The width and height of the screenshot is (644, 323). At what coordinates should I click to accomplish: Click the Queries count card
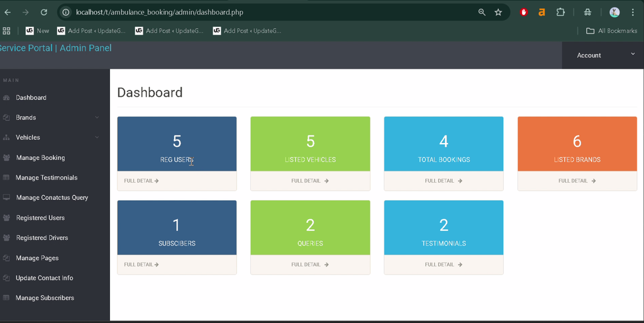pos(310,228)
